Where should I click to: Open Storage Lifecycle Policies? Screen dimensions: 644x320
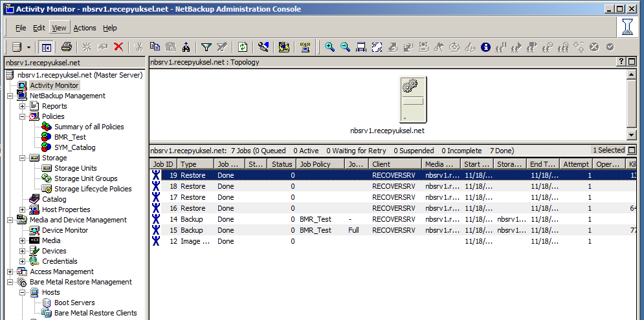(93, 189)
